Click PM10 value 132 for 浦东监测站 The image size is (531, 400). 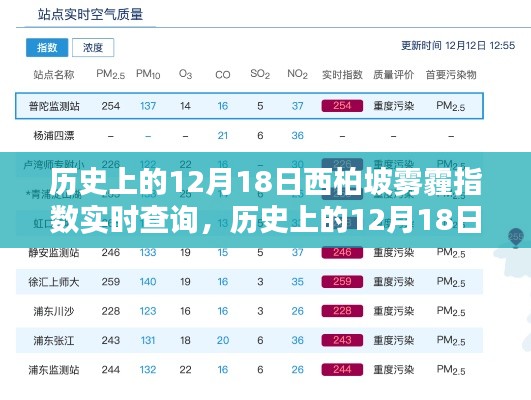coord(148,370)
